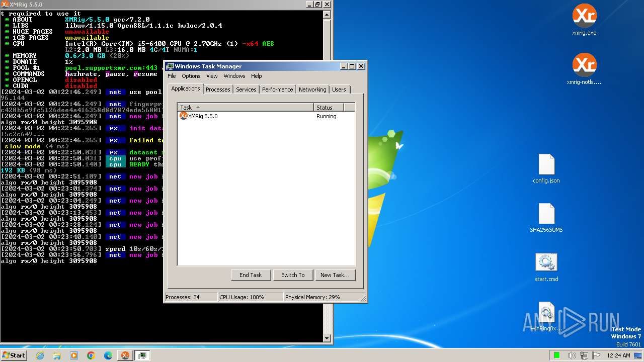Click the XMRig icon in task list

coord(184,116)
